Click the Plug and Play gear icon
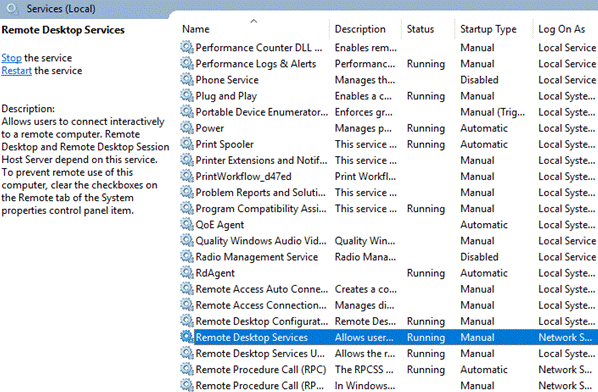The height and width of the screenshot is (392, 598). tap(187, 95)
